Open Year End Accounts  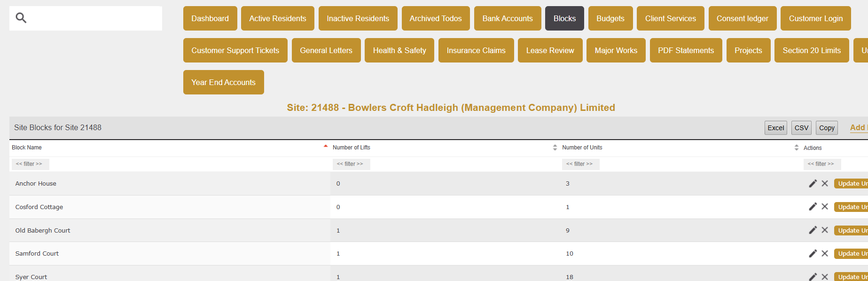[x=224, y=82]
